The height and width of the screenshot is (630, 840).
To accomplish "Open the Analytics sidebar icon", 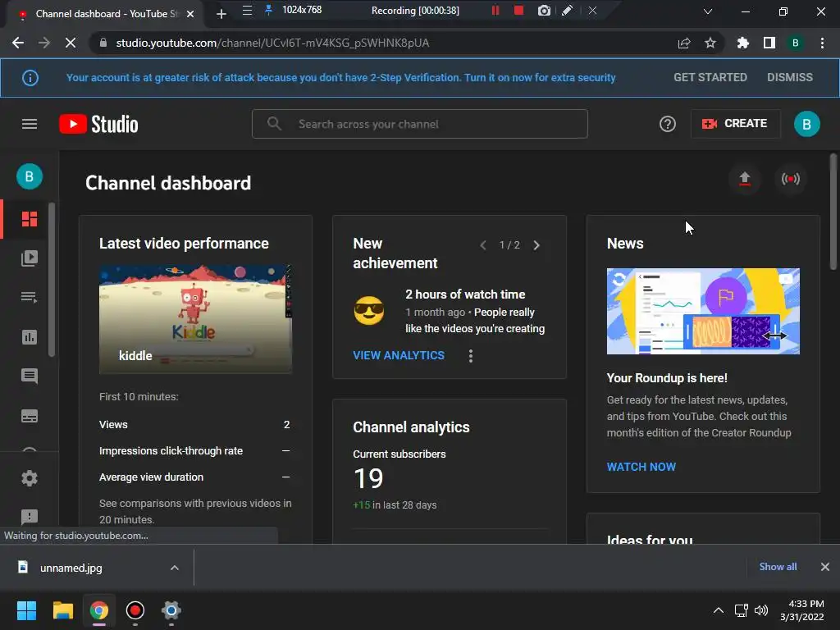I will 30,337.
